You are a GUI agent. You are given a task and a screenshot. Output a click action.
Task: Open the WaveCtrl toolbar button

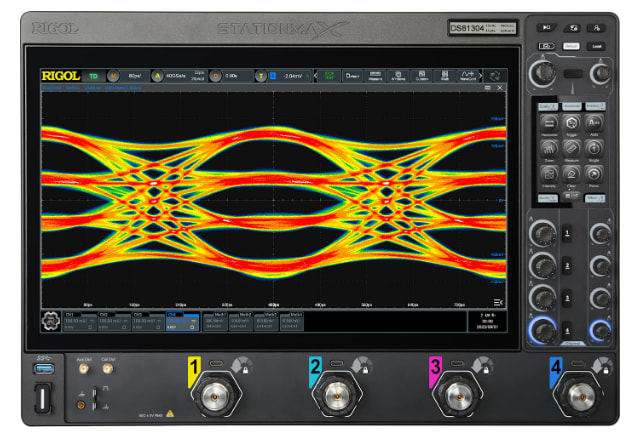coord(468,76)
